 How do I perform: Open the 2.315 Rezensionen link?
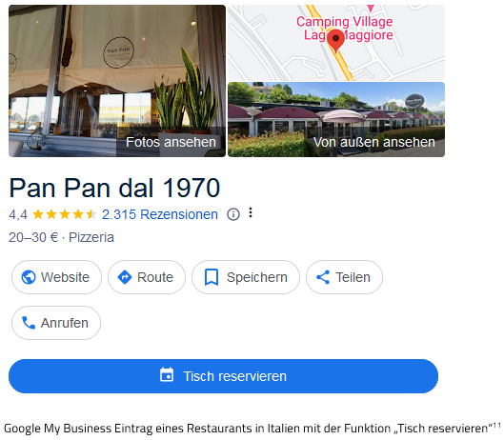[160, 214]
